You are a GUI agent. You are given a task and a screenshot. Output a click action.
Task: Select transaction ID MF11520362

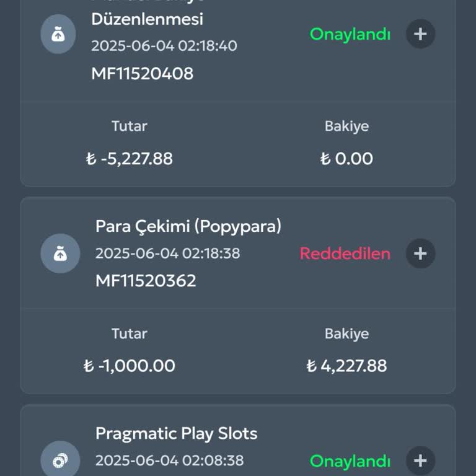(x=146, y=281)
